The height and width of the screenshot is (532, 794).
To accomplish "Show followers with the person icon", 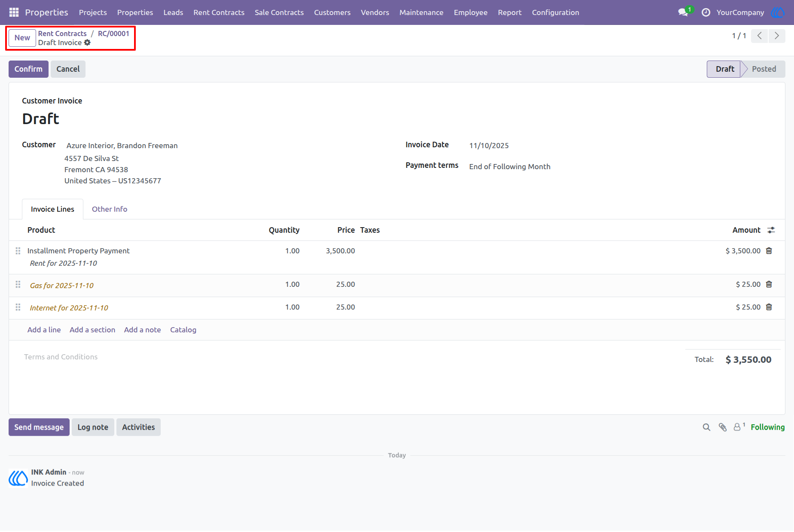I will coord(739,427).
